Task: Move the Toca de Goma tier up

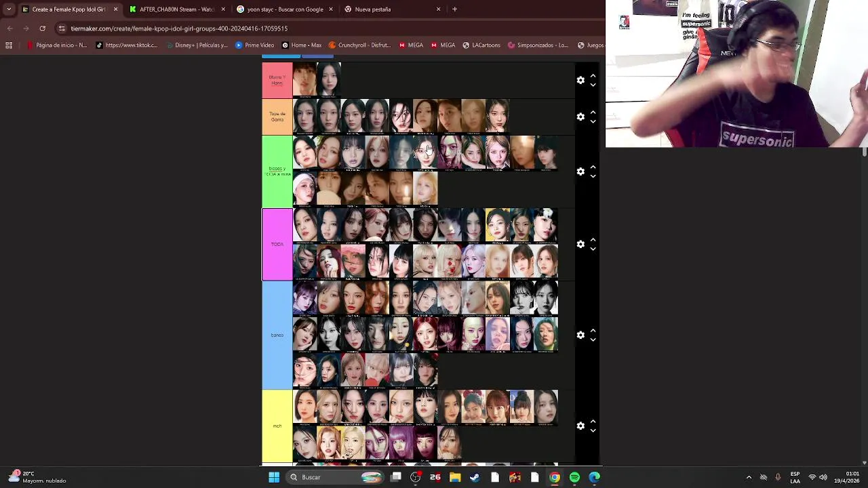Action: click(x=593, y=112)
